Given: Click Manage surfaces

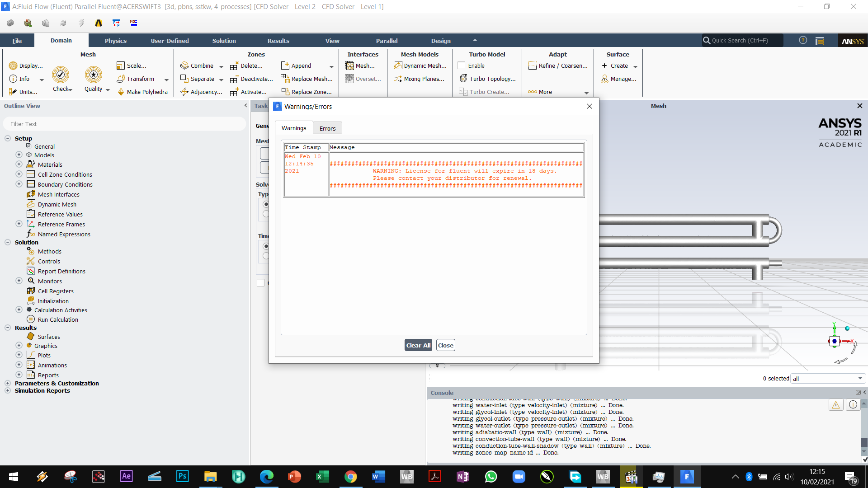Looking at the screenshot, I should 619,79.
